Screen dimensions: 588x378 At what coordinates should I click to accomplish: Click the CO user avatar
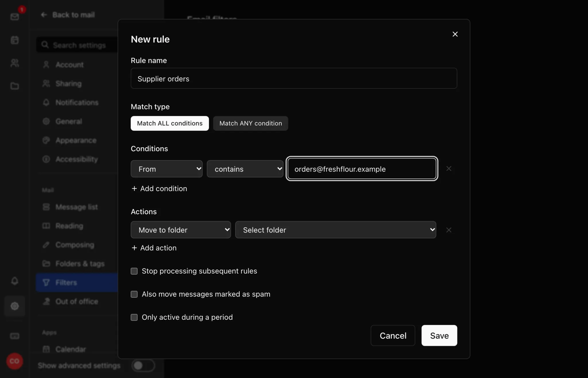pyautogui.click(x=14, y=361)
